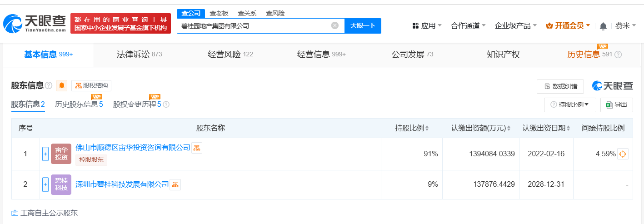Expand row 1 shareholder details

(x=45, y=154)
